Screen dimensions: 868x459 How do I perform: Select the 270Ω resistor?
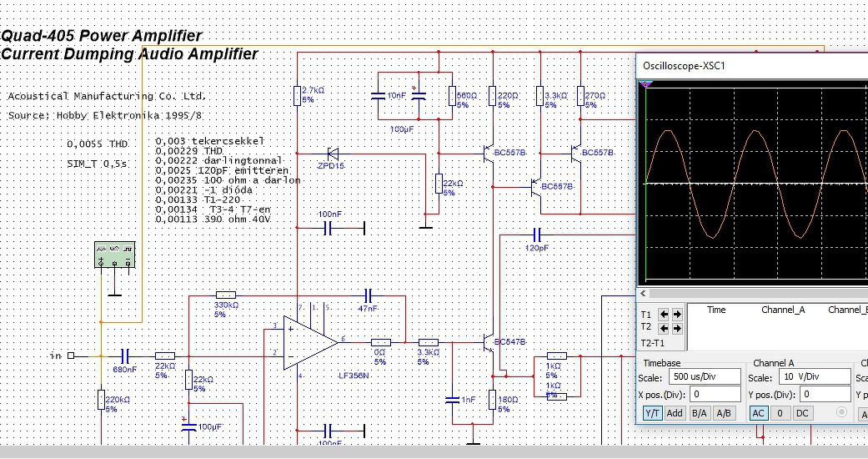tap(580, 95)
